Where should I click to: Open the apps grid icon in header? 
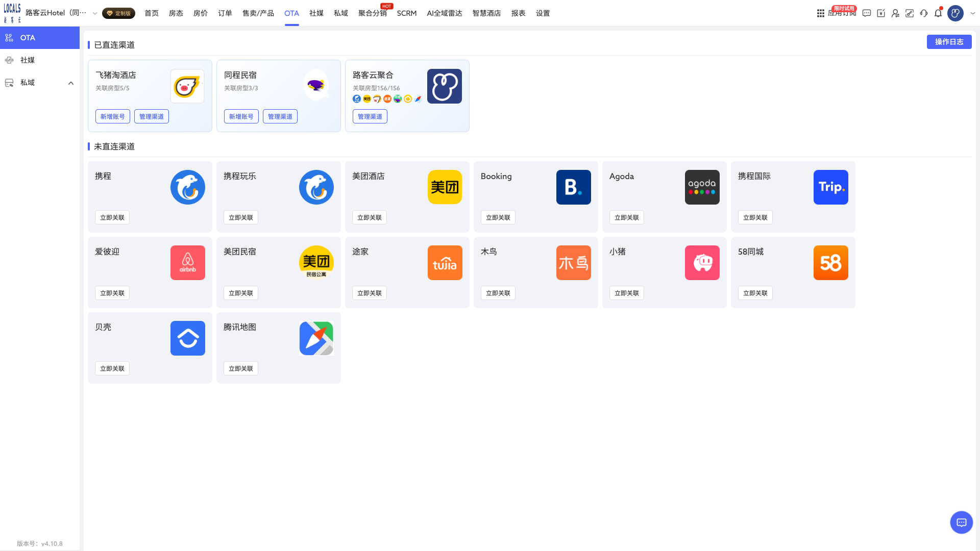coord(821,13)
